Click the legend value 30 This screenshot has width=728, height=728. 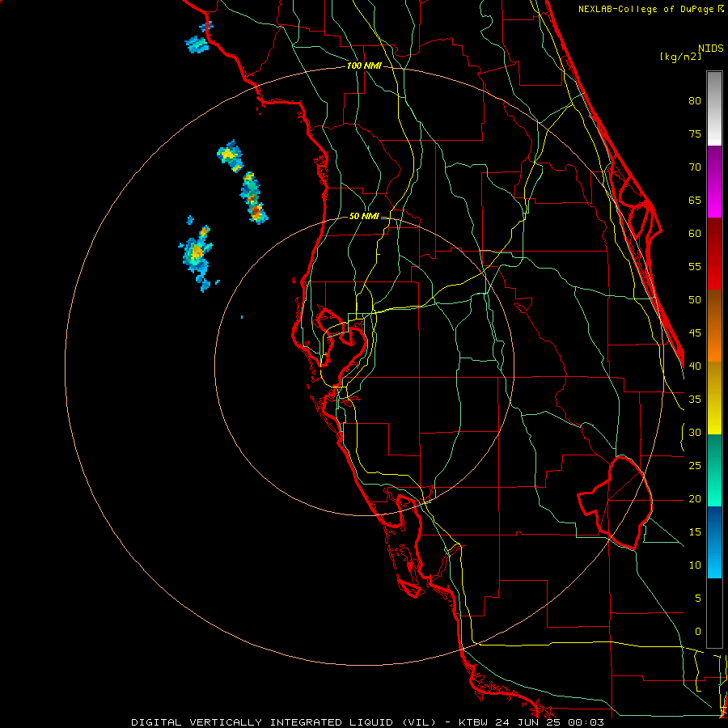[695, 432]
